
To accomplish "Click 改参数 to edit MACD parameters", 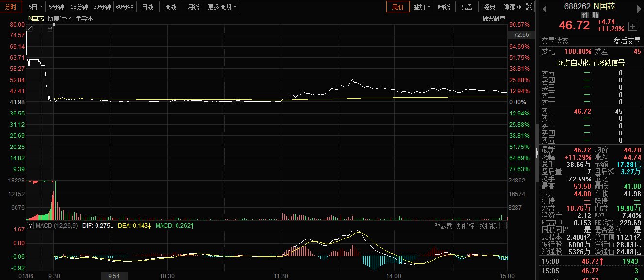I will coord(443,226).
